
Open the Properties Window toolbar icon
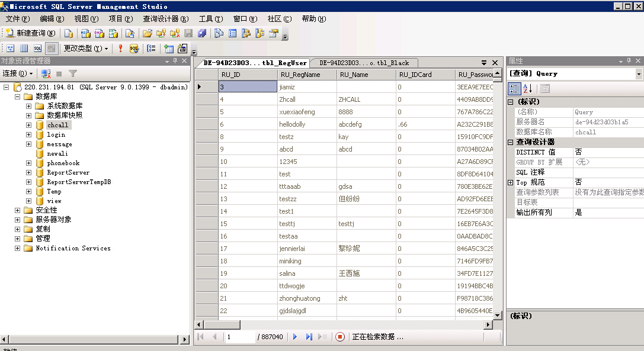point(274,33)
